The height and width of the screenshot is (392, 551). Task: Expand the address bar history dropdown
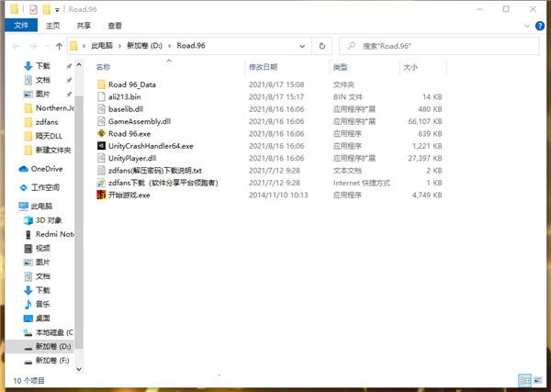pyautogui.click(x=302, y=46)
